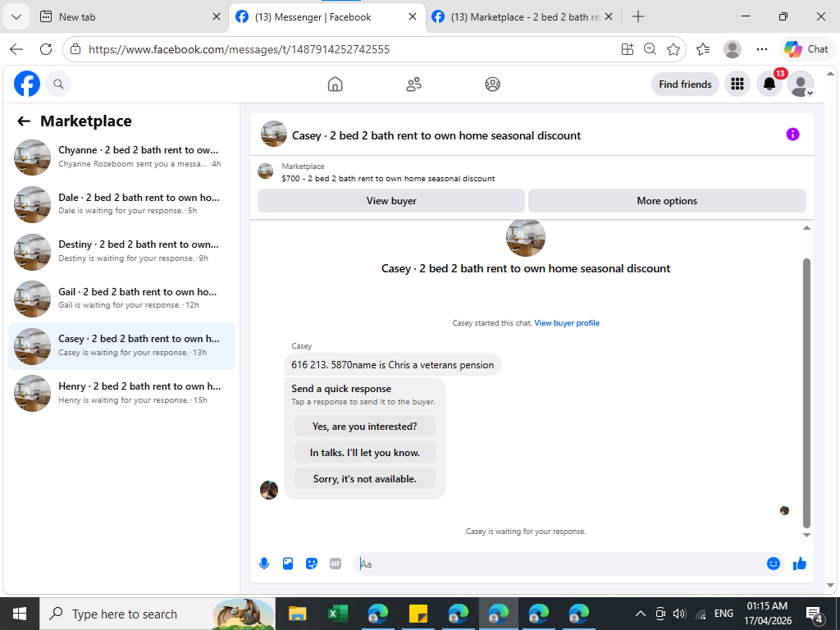Open the Gail conversation
The image size is (840, 630).
pos(121,298)
